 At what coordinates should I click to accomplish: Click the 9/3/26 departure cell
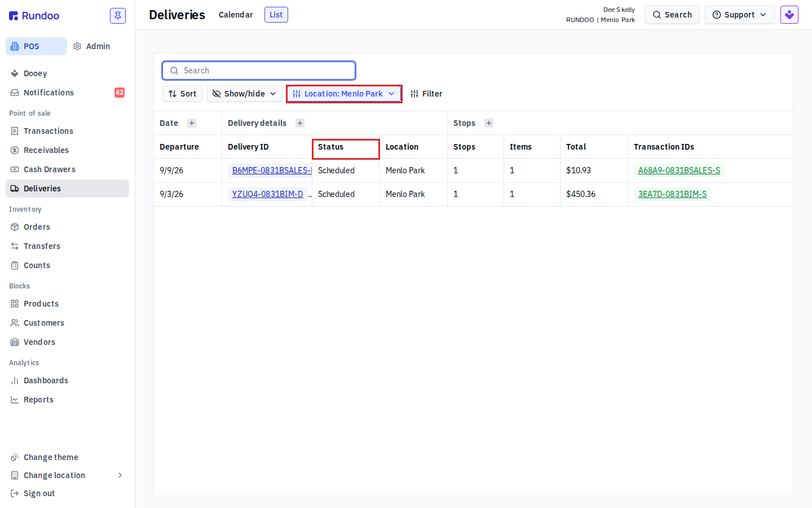click(188, 194)
